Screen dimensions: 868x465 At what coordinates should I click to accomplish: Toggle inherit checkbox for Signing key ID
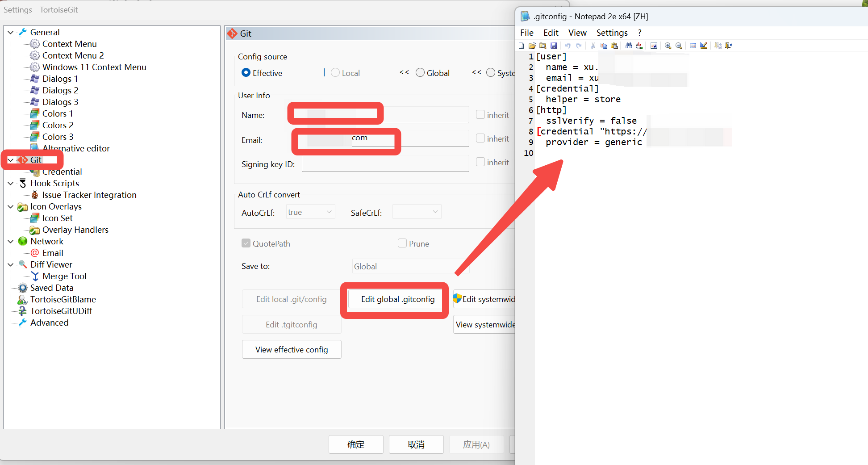click(x=480, y=162)
